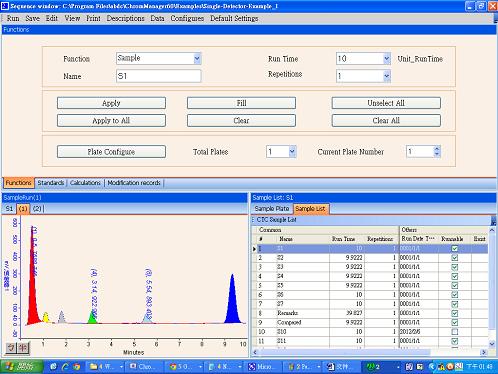498x374 pixels.
Task: Click the Name input field containing S1
Action: point(158,76)
